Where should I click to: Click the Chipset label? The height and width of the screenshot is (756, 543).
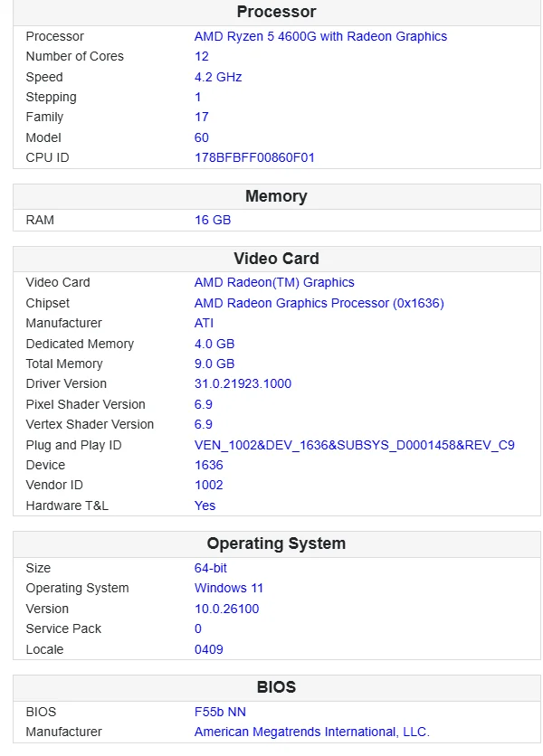pyautogui.click(x=48, y=303)
